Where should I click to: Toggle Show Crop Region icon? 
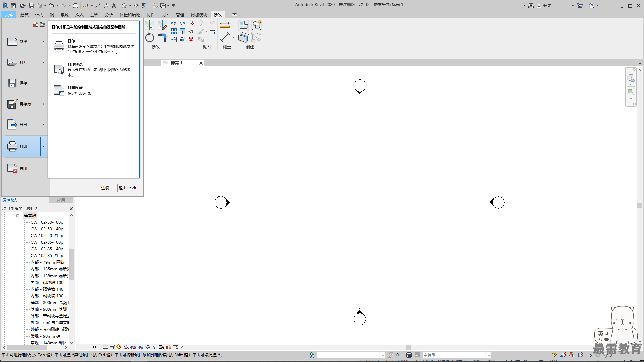coord(140,347)
